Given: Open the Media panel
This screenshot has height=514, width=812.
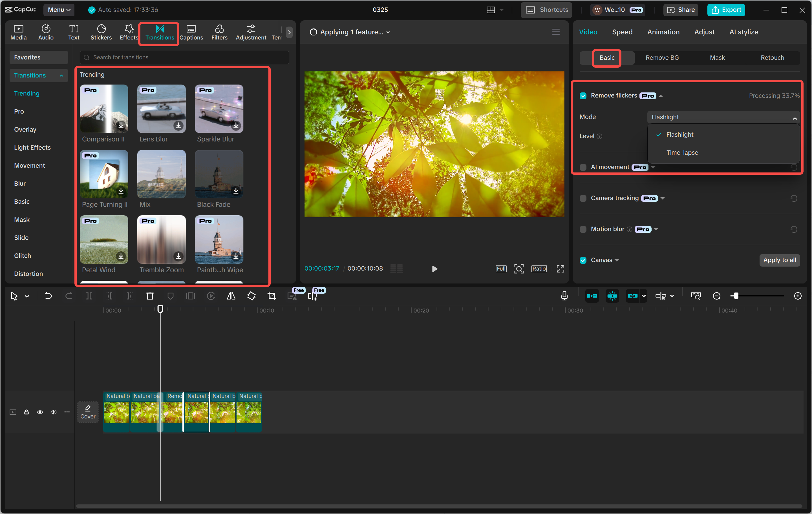Looking at the screenshot, I should [18, 32].
